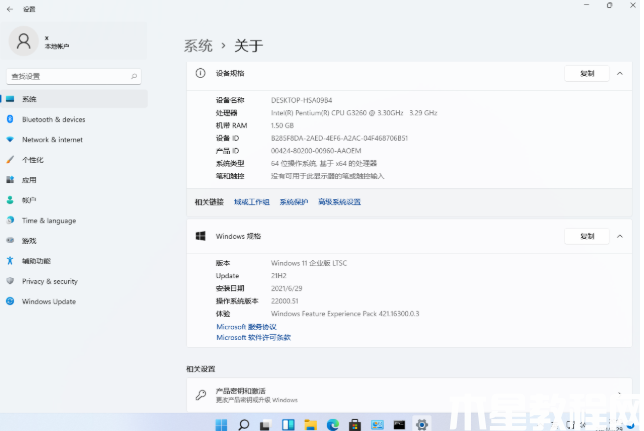Open the Microsoft 软件许可条款 link
644x431 pixels.
(x=253, y=338)
